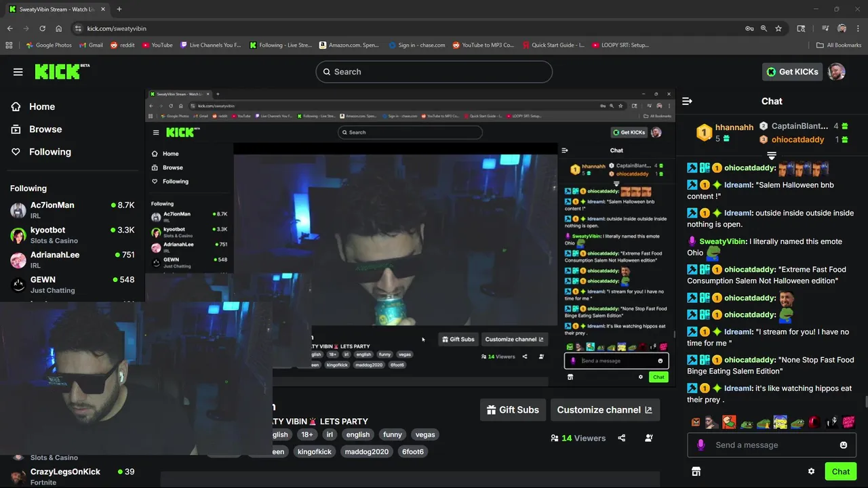Open CrazyLegsOnKick channel in Following list
The height and width of the screenshot is (488, 868).
[x=73, y=476]
